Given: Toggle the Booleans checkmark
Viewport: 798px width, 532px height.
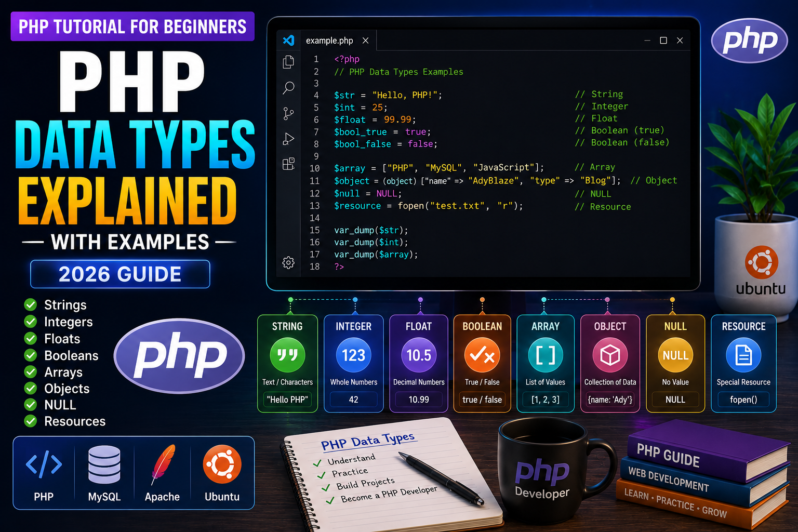Looking at the screenshot, I should (31, 355).
